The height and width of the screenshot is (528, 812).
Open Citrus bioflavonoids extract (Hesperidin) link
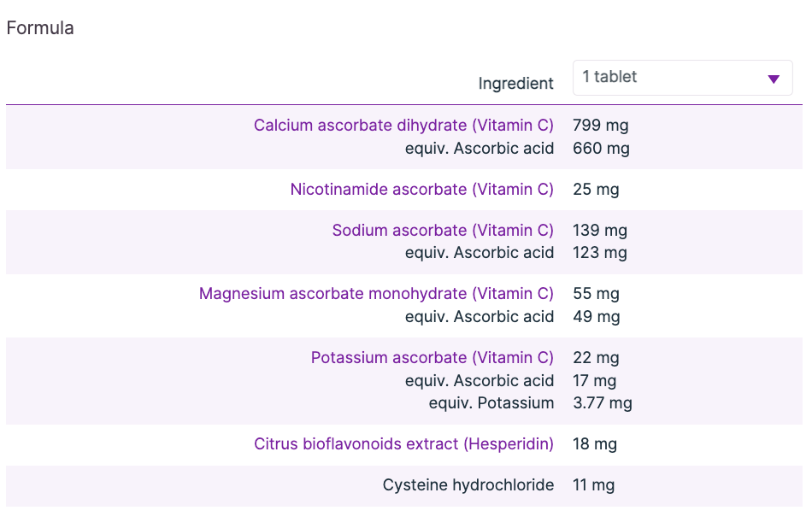point(403,444)
